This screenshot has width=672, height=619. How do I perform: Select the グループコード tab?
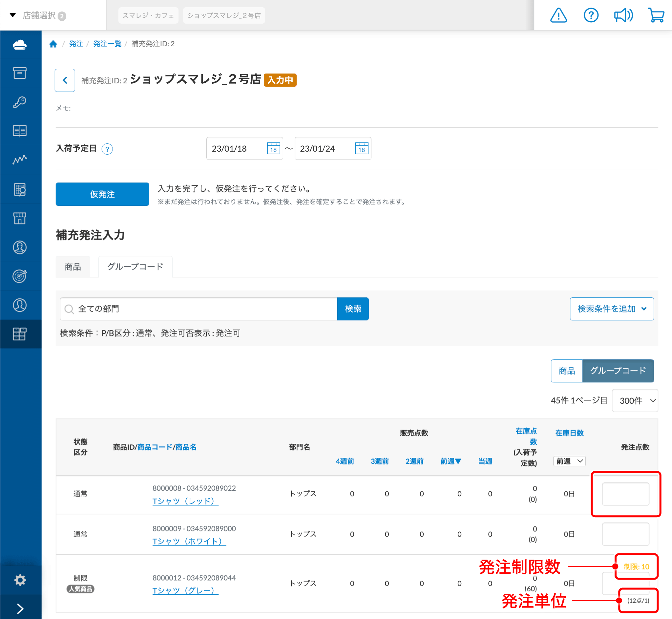[135, 267]
